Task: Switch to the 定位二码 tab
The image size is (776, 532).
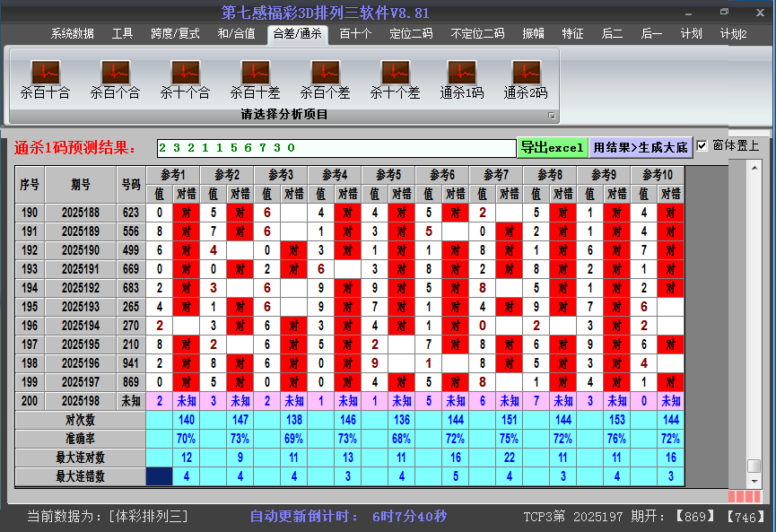Action: point(411,34)
